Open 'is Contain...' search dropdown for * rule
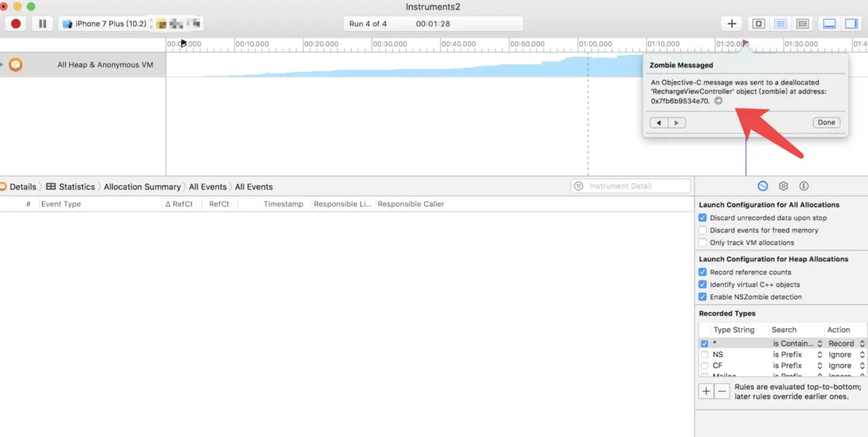Screen dimensions: 868x437 (797, 344)
